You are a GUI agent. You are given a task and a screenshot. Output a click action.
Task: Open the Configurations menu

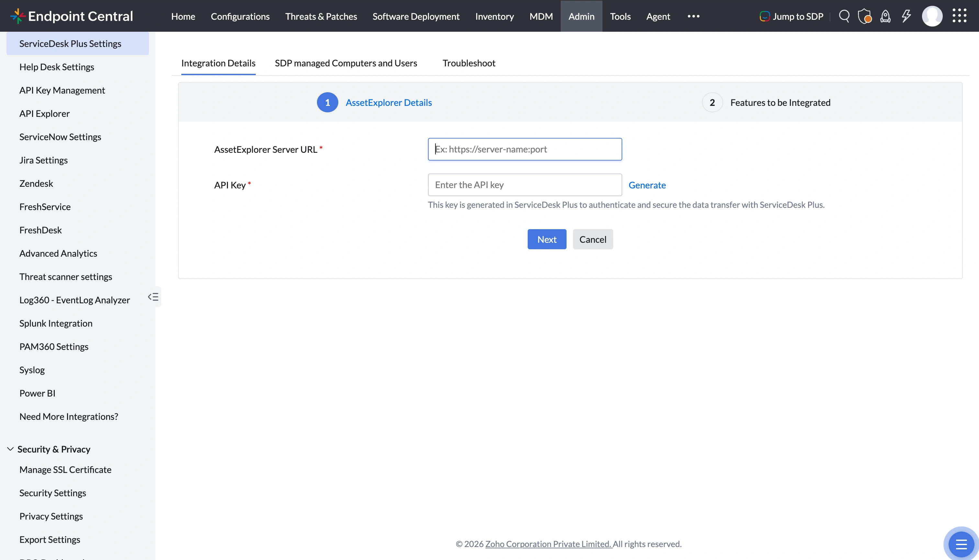pos(240,16)
